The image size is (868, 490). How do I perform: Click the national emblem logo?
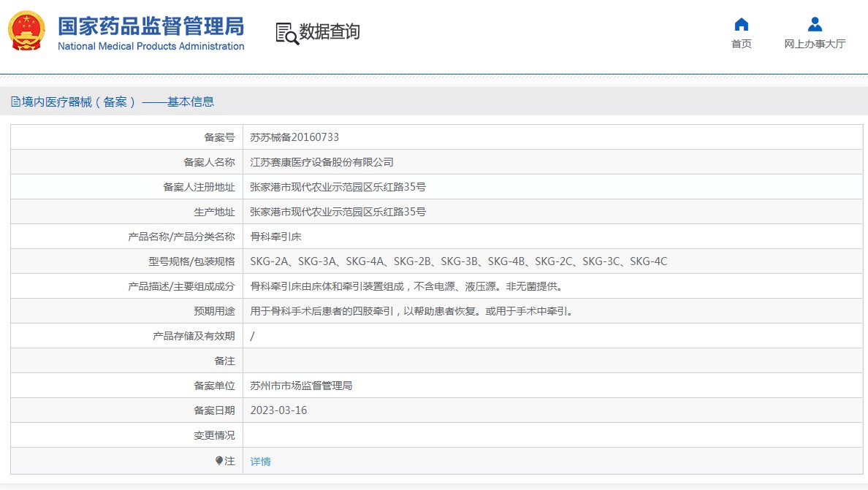(26, 31)
